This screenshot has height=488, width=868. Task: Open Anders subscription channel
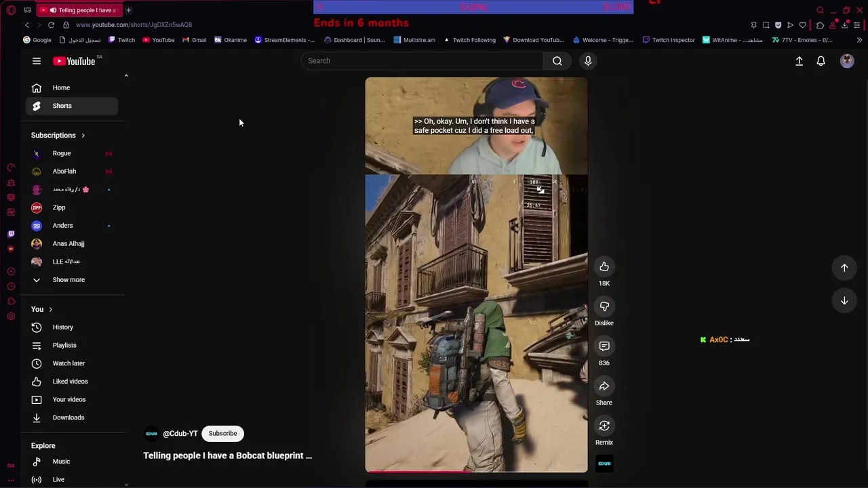point(72,226)
